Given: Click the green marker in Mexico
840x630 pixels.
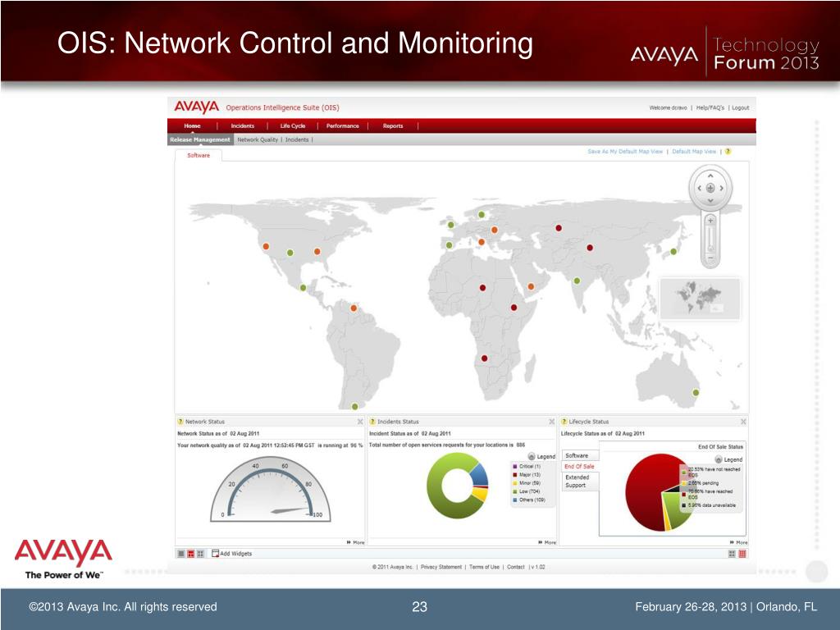Looking at the screenshot, I should (304, 288).
